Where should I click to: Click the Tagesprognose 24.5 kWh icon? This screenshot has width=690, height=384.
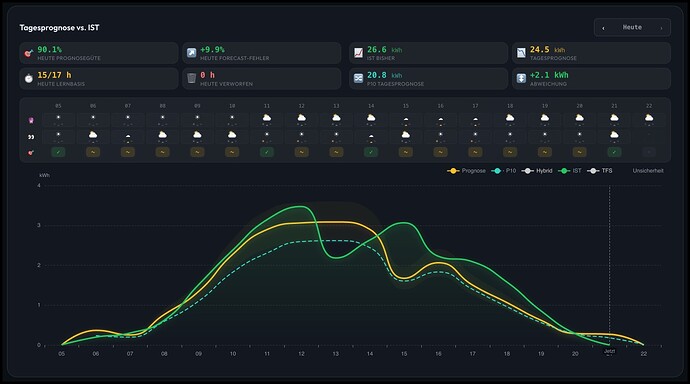(x=521, y=53)
